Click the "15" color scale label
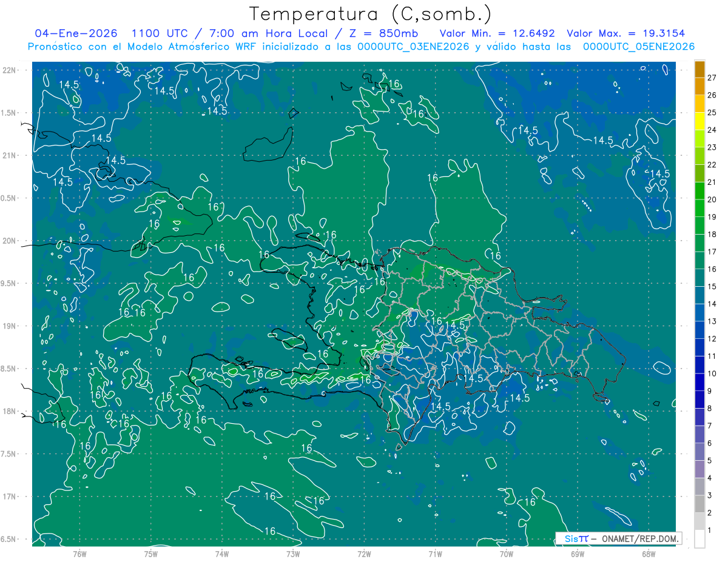The height and width of the screenshot is (562, 728). 712,287
